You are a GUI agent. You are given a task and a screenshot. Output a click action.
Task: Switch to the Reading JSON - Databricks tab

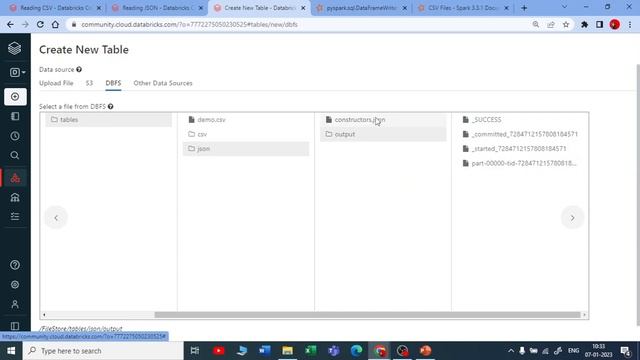click(156, 8)
